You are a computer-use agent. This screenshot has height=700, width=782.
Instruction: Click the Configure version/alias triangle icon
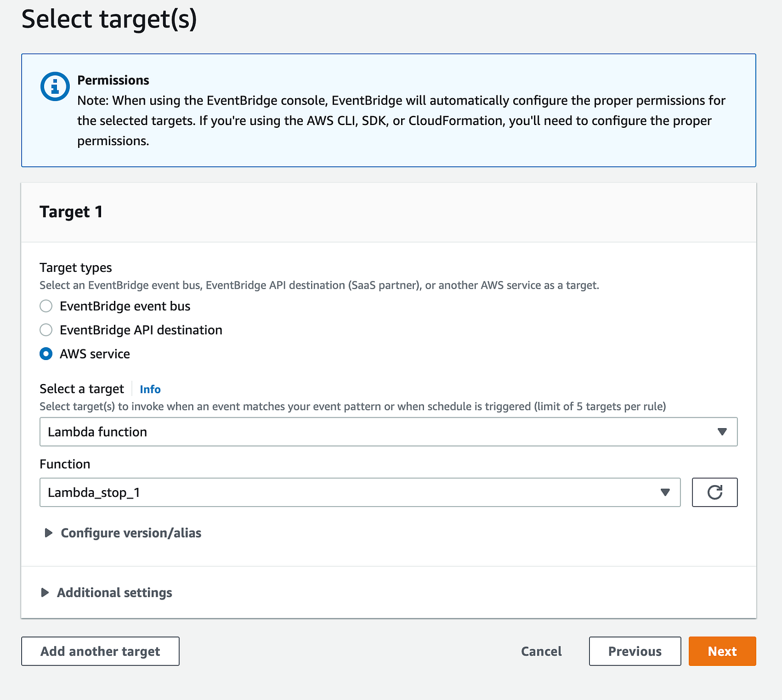49,533
